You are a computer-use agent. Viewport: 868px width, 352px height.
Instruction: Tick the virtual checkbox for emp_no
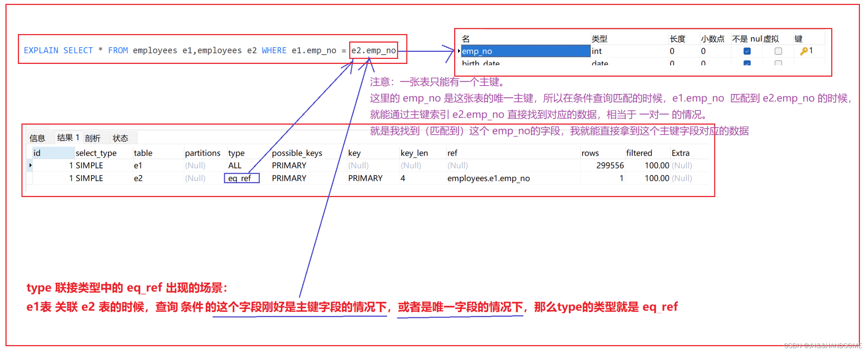pos(778,51)
